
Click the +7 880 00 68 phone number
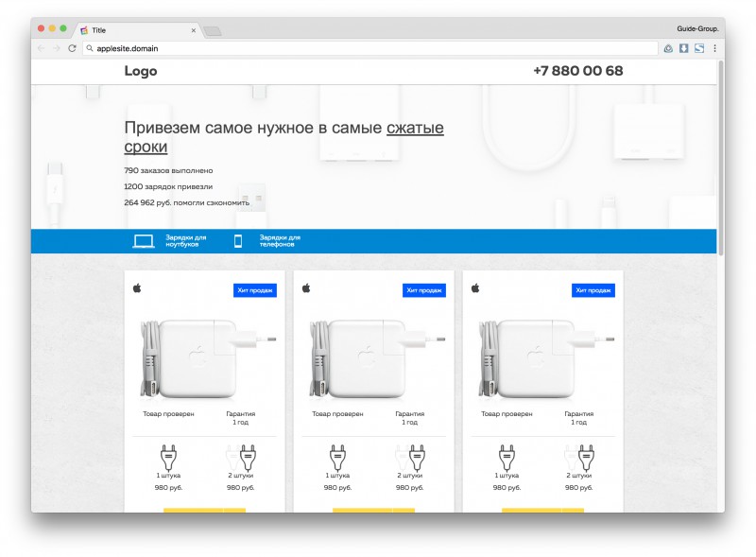pyautogui.click(x=578, y=71)
